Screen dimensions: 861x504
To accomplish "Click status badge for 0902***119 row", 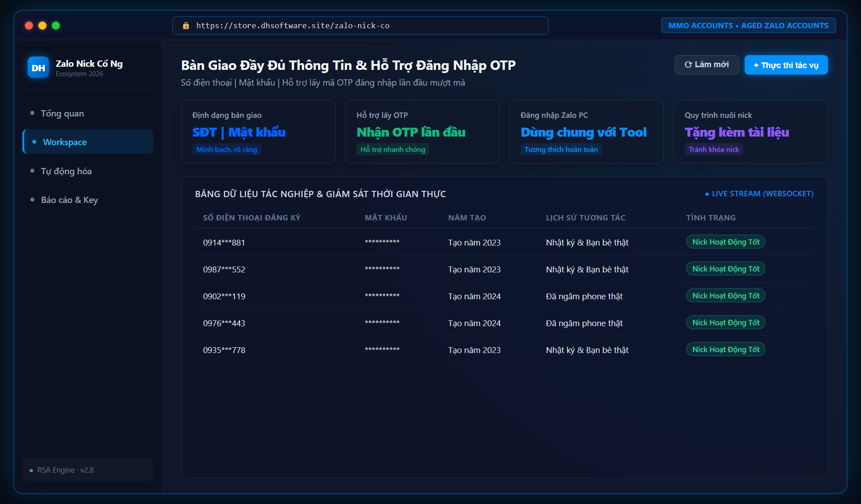I will pos(726,296).
